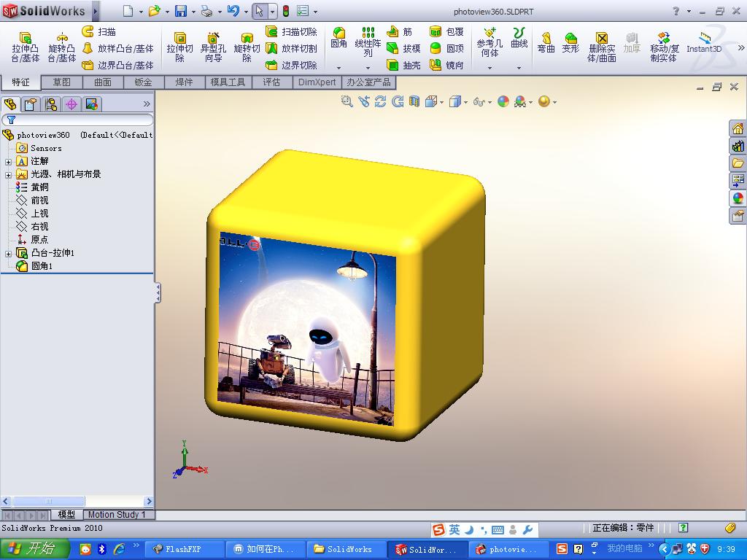Screen dimensions: 747x560
Task: Choose 边界切除 boundary cut tool
Action: point(291,65)
